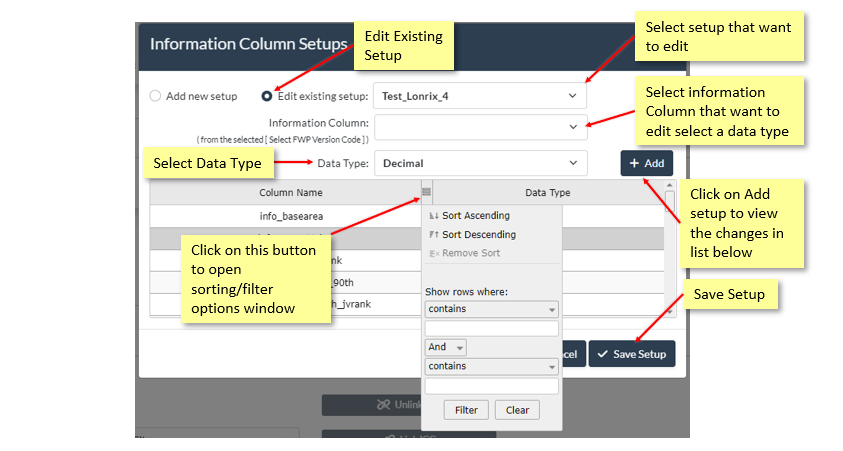Click the Sort Descending icon

coord(434,235)
